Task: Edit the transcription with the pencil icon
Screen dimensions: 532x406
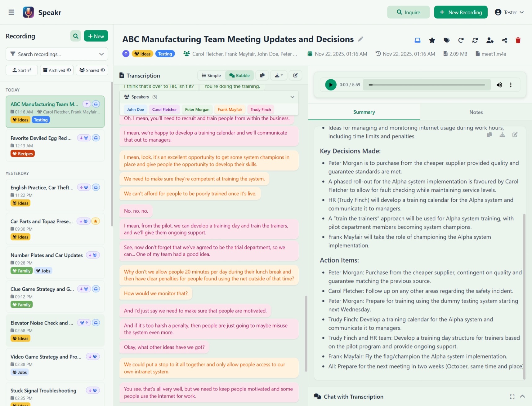Action: (x=295, y=75)
